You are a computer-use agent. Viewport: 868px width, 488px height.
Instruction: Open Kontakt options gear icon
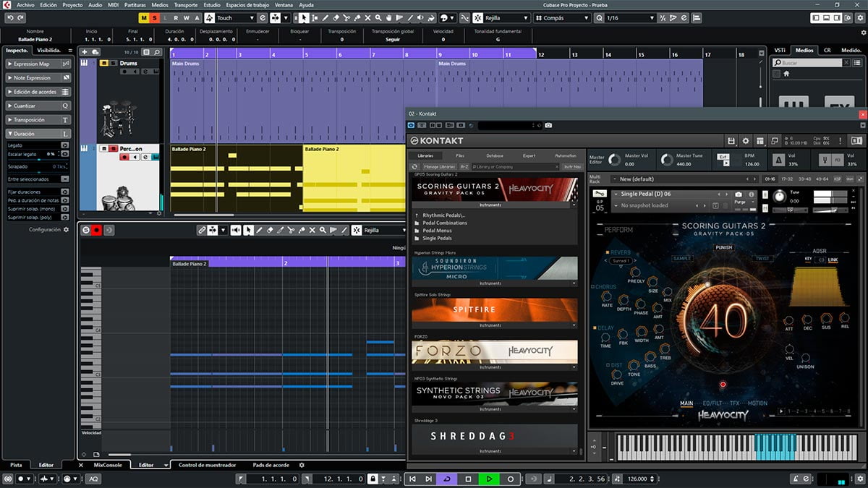pos(745,141)
